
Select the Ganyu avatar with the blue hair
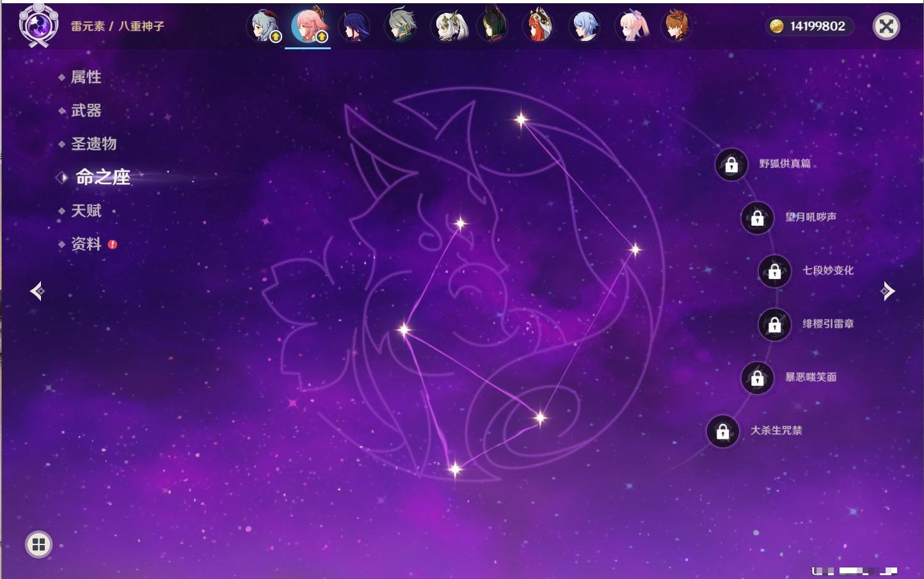pyautogui.click(x=264, y=26)
